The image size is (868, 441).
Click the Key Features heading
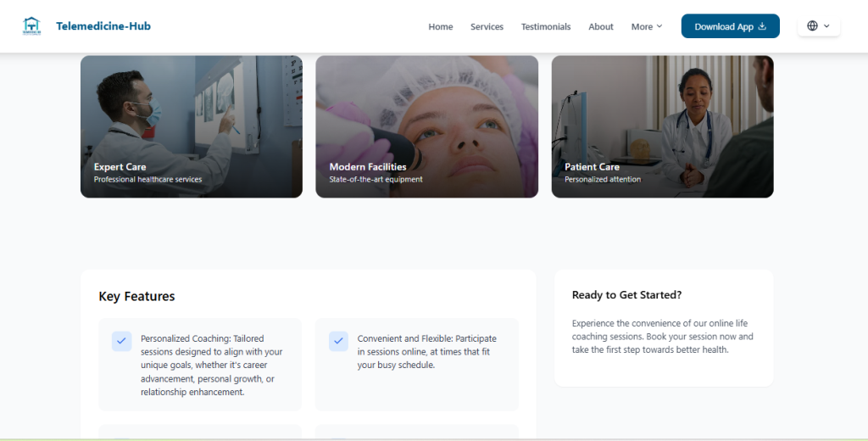[136, 297]
